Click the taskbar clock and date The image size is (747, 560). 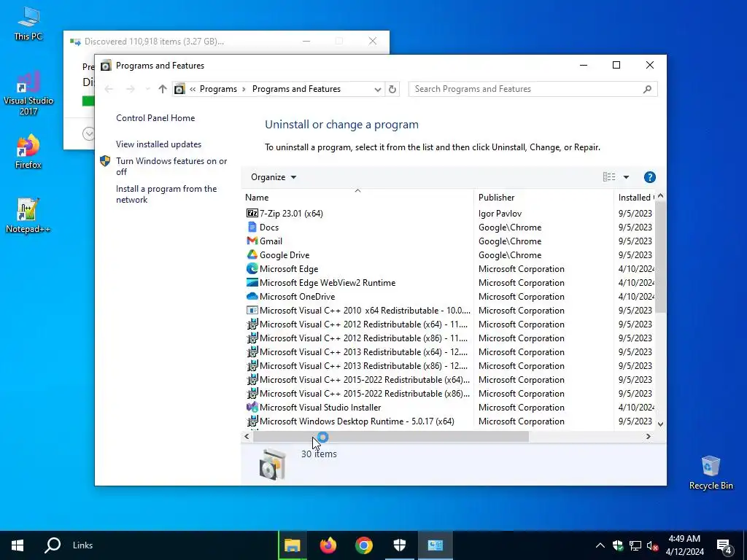coord(684,545)
